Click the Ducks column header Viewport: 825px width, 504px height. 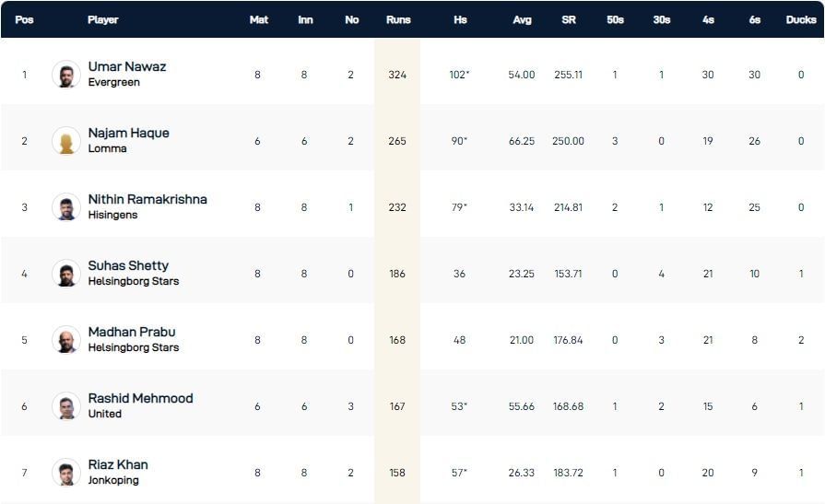(x=801, y=19)
